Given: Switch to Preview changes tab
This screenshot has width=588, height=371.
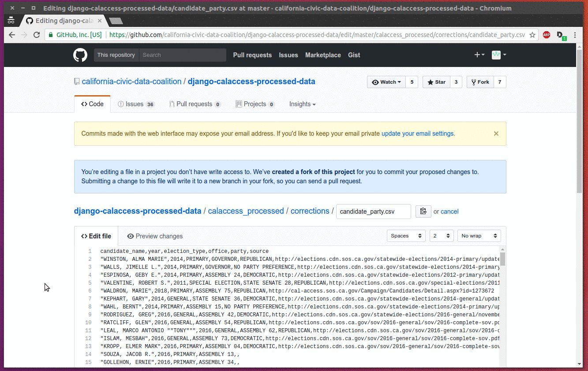Looking at the screenshot, I should 155,236.
